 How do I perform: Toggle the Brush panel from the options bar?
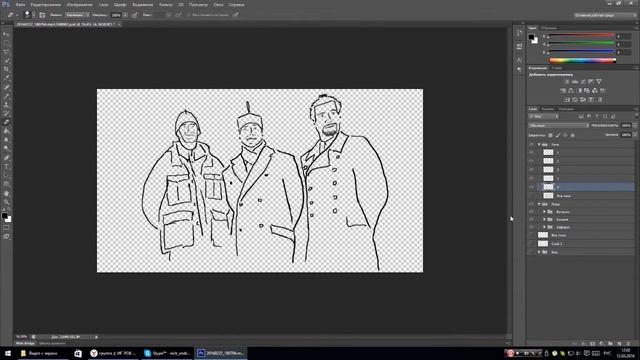[42, 15]
